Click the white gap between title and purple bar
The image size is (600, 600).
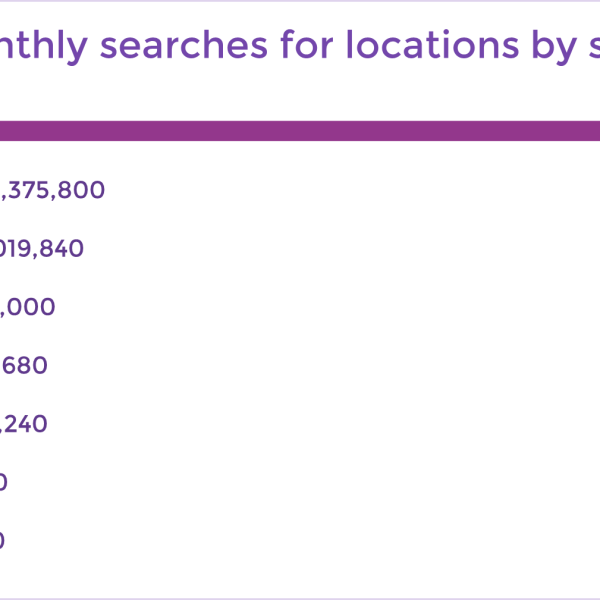pos(300,94)
